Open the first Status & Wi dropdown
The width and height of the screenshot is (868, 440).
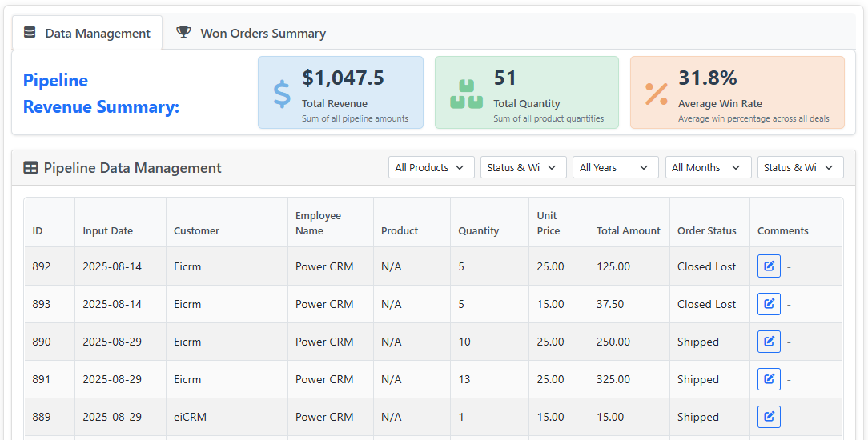[x=523, y=167]
